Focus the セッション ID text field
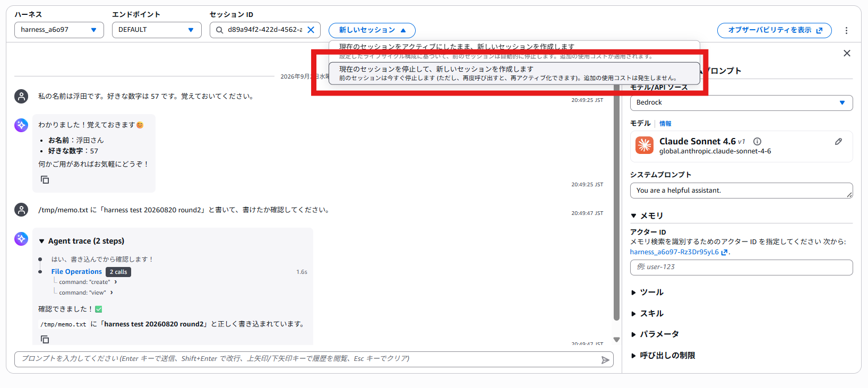Screen dimensions: 868x388 tap(264, 30)
